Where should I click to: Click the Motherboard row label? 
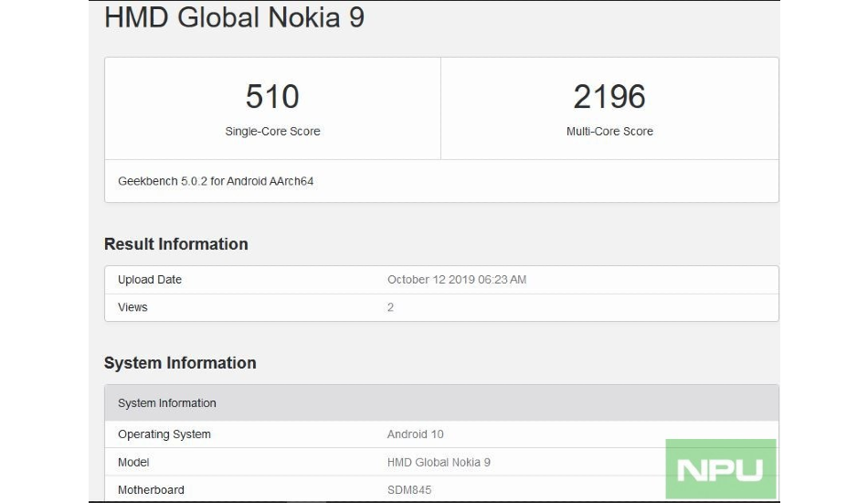[151, 489]
